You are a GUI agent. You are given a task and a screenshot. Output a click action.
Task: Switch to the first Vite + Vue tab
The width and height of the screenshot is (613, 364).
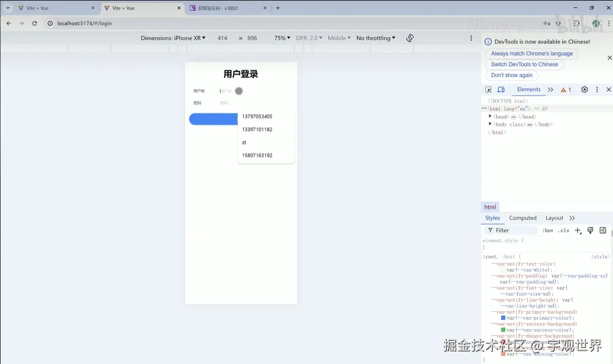tap(55, 8)
